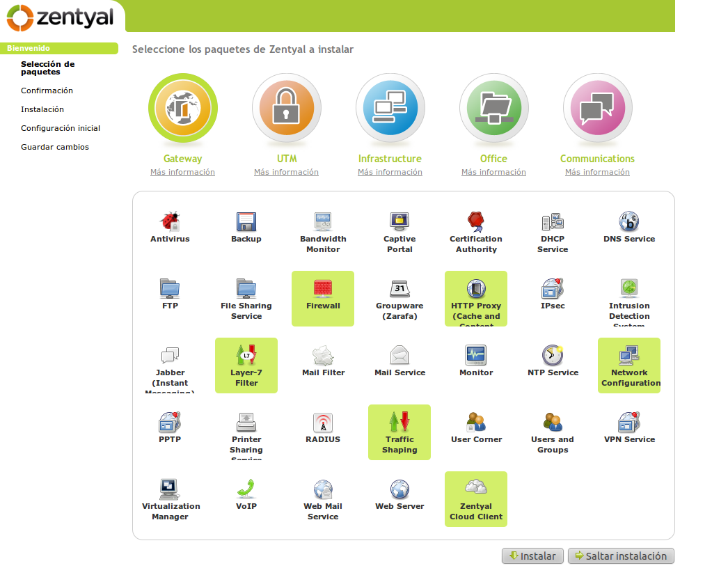Deselect the highlighted HTTP Proxy package
728x582 pixels.
click(476, 298)
